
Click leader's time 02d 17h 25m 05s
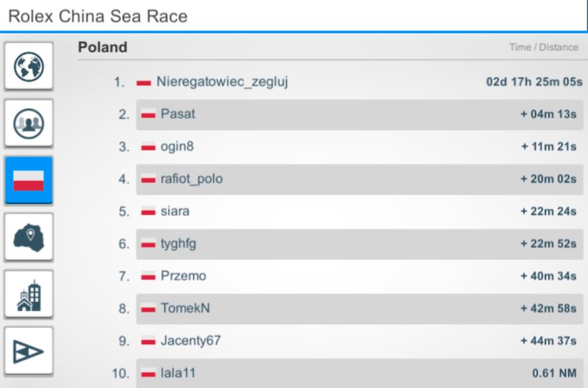535,83
